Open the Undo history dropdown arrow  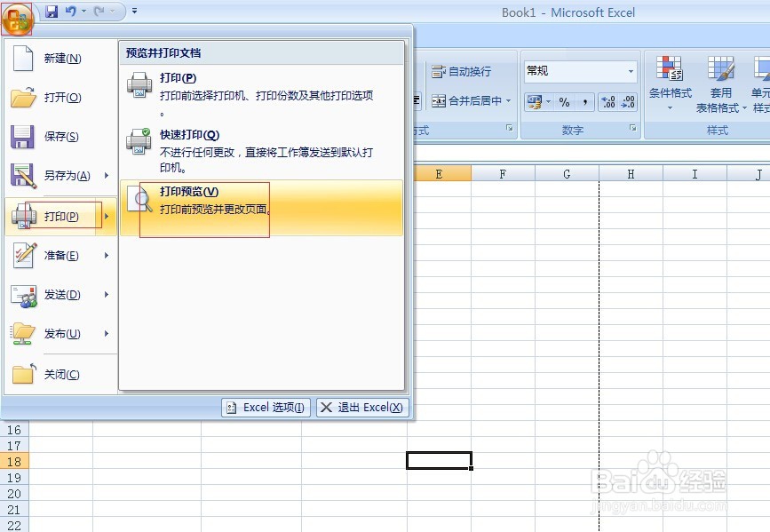[83, 11]
